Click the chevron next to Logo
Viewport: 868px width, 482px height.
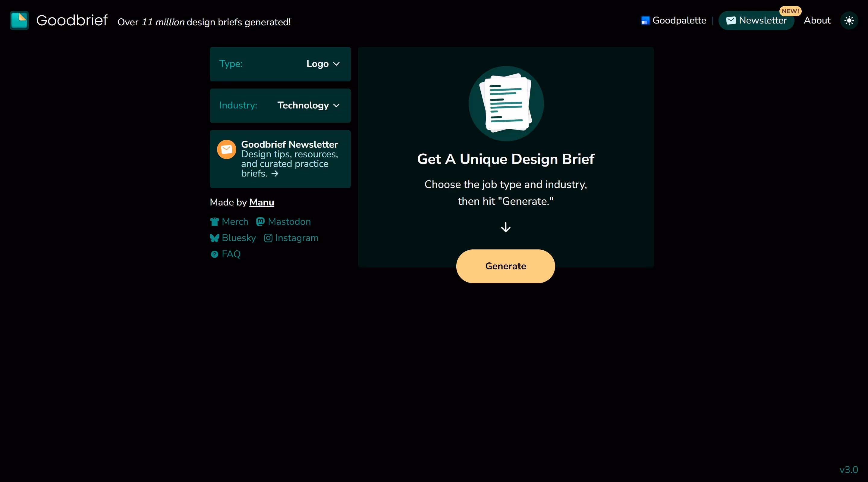point(336,64)
